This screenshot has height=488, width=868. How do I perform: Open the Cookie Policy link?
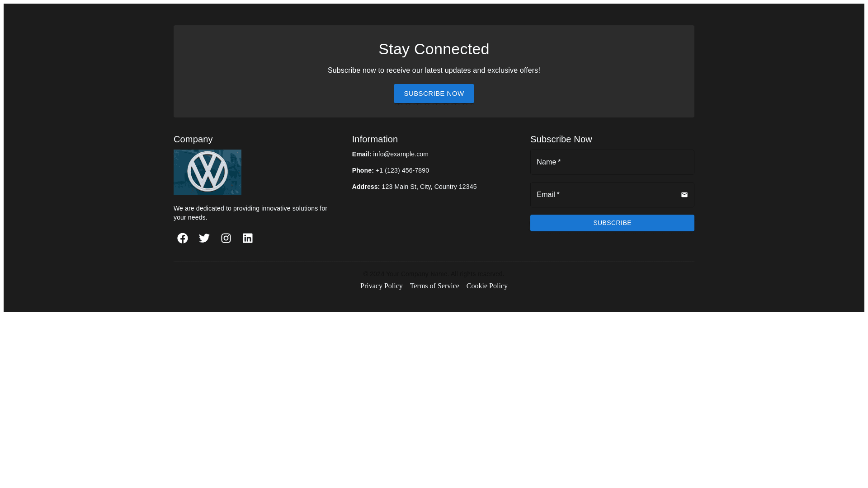[x=487, y=286]
